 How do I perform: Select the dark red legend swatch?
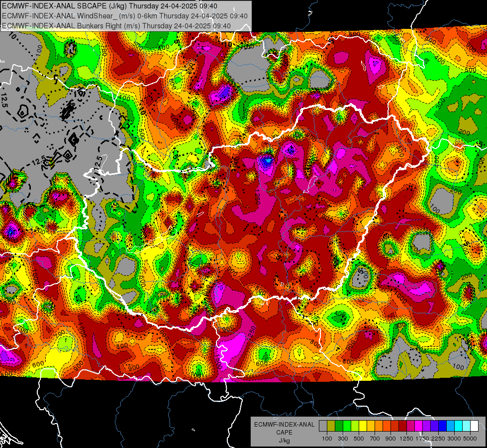pyautogui.click(x=403, y=426)
